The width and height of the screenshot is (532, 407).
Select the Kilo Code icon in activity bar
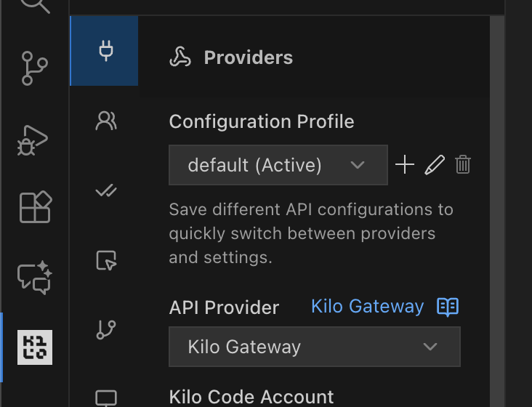point(34,347)
